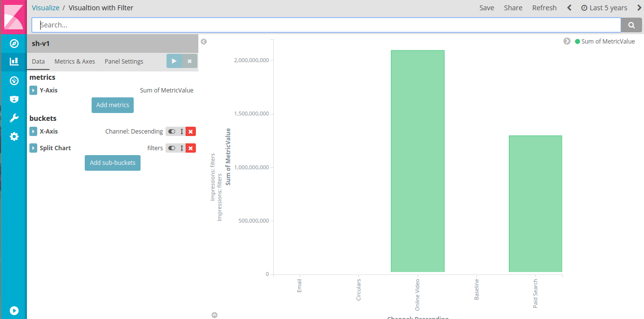Expand the X-Axis bucket editor
The image size is (644, 319).
33,132
